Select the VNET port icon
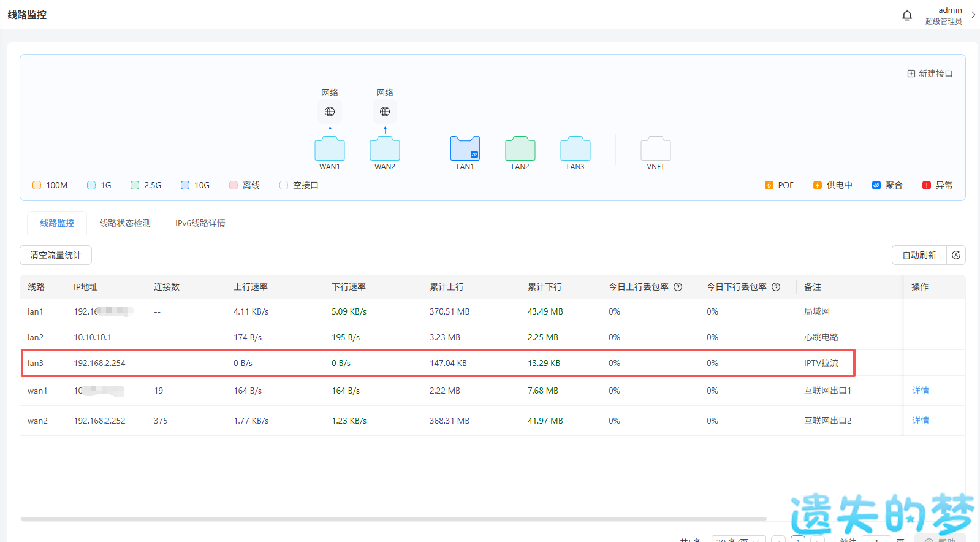Image resolution: width=980 pixels, height=542 pixels. pyautogui.click(x=656, y=148)
